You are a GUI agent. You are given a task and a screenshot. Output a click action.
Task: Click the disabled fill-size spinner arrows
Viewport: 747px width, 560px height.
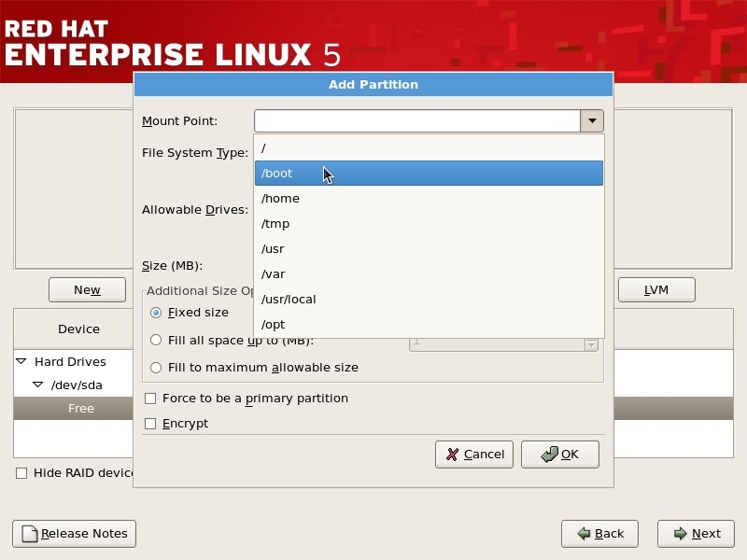(x=591, y=343)
